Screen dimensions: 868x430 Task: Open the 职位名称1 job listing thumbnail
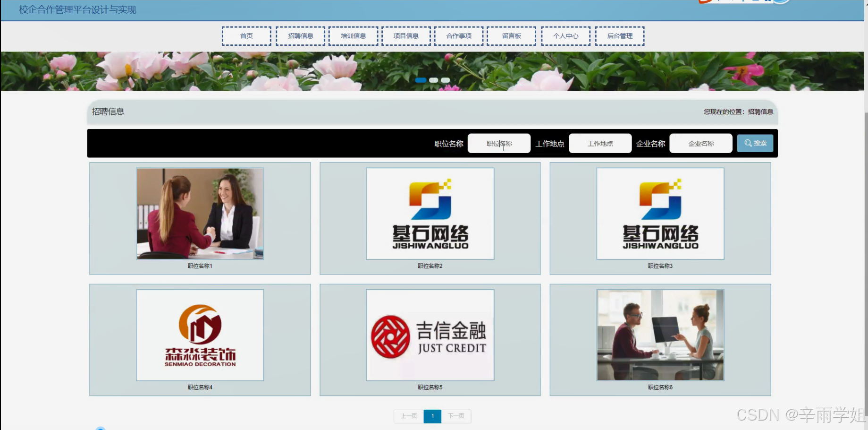point(200,214)
